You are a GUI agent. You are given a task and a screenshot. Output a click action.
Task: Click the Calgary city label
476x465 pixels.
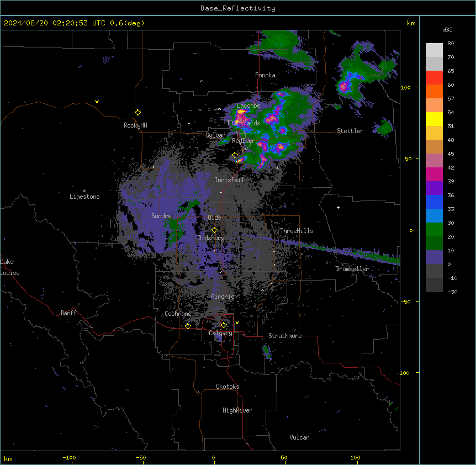(220, 333)
